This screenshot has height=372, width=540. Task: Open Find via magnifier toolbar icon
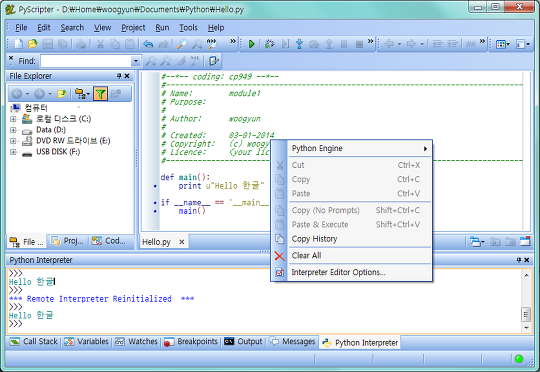(x=182, y=44)
